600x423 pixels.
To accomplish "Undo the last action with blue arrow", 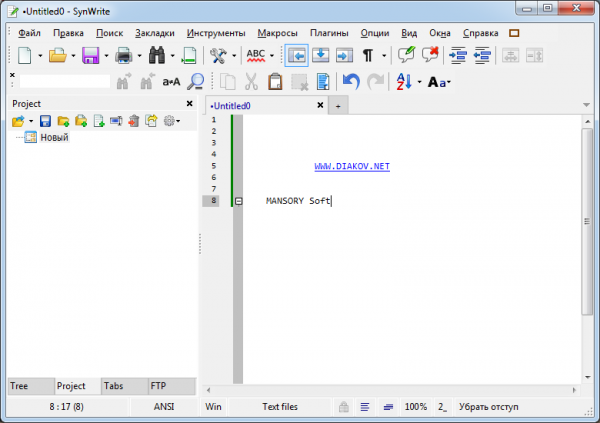I will click(x=351, y=82).
